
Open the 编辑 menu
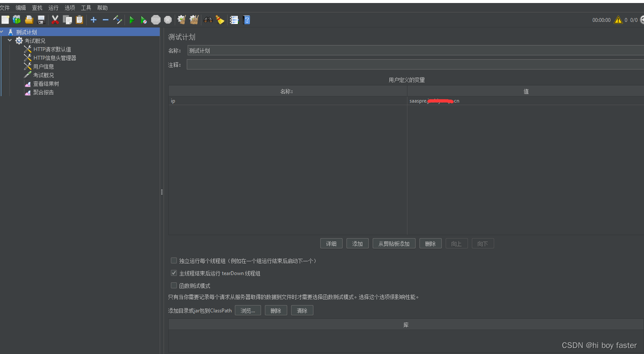[21, 8]
